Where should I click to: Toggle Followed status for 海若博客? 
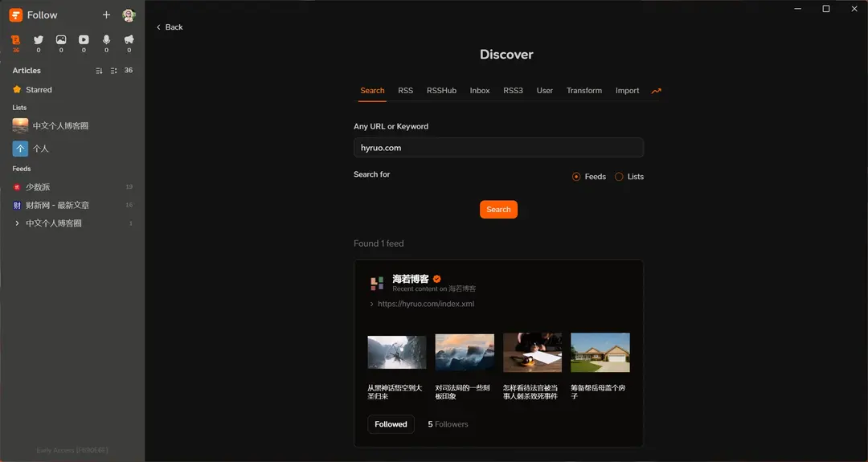coord(391,424)
